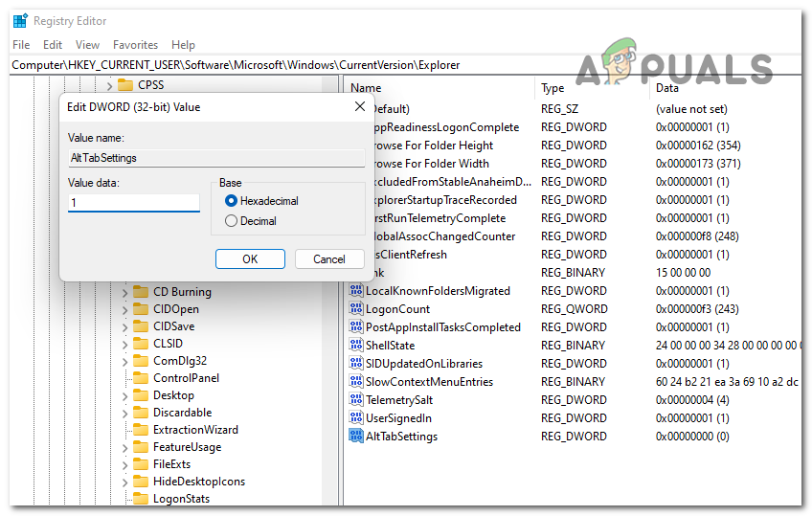Click the AltTabSettings data 0x00000000 (0)
The image size is (812, 516).
[692, 437]
